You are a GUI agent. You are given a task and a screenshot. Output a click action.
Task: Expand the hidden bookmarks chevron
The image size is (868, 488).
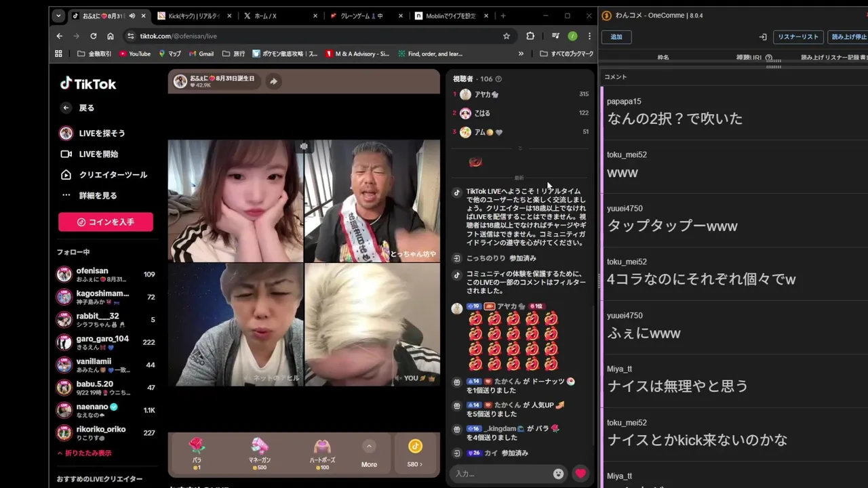521,54
